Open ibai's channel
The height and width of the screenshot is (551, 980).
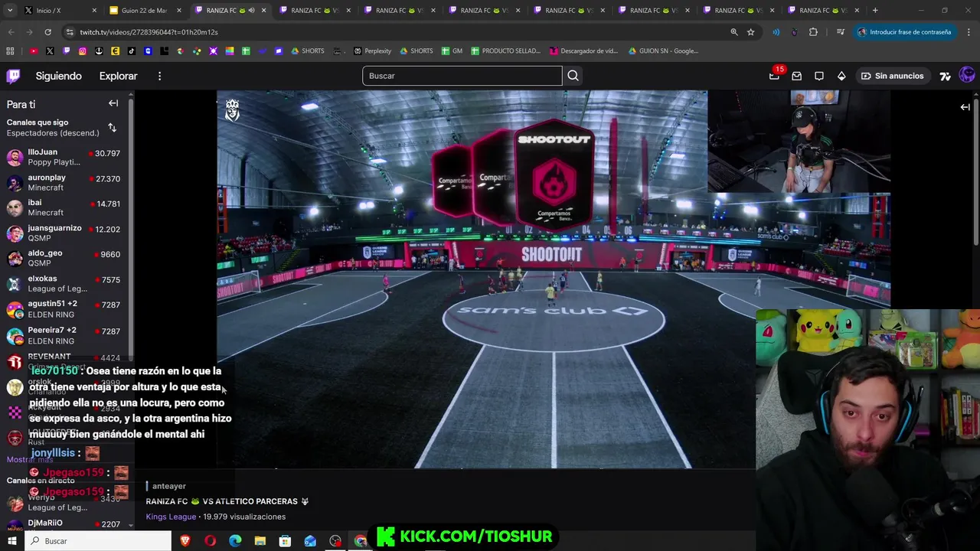64,207
